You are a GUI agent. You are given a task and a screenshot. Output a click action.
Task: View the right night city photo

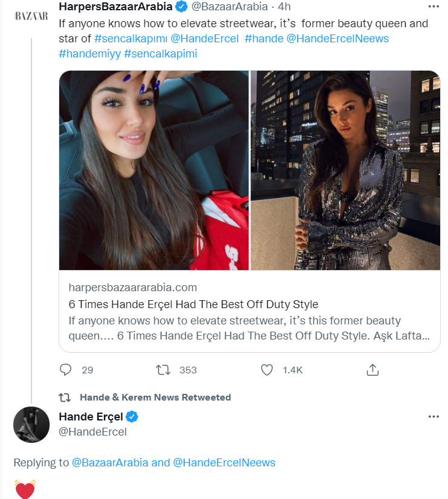click(345, 170)
